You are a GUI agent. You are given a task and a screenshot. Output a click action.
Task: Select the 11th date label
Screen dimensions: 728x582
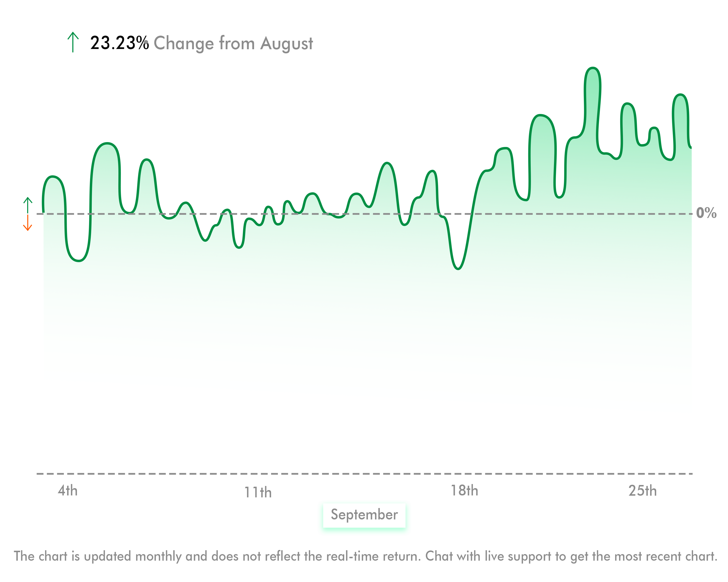tap(258, 492)
